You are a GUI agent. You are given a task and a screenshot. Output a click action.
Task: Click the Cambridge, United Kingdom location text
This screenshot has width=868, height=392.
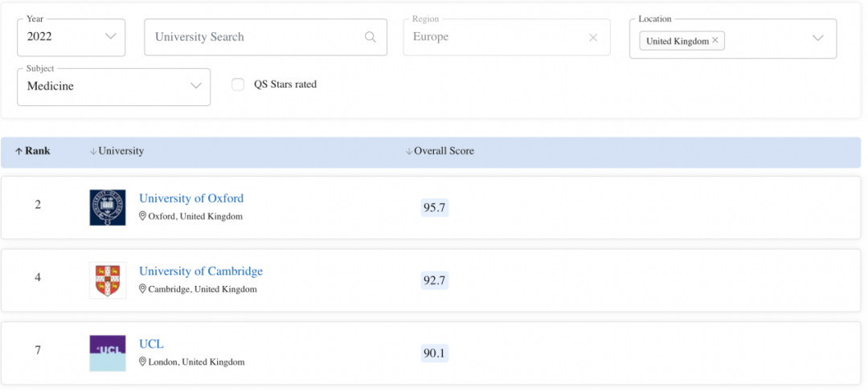coord(203,290)
